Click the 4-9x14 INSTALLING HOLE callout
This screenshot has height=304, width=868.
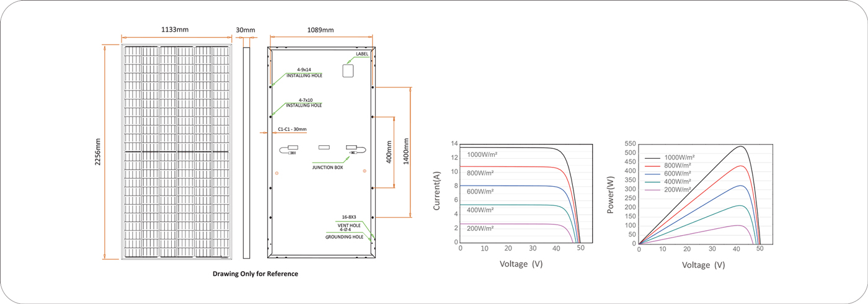tap(304, 73)
